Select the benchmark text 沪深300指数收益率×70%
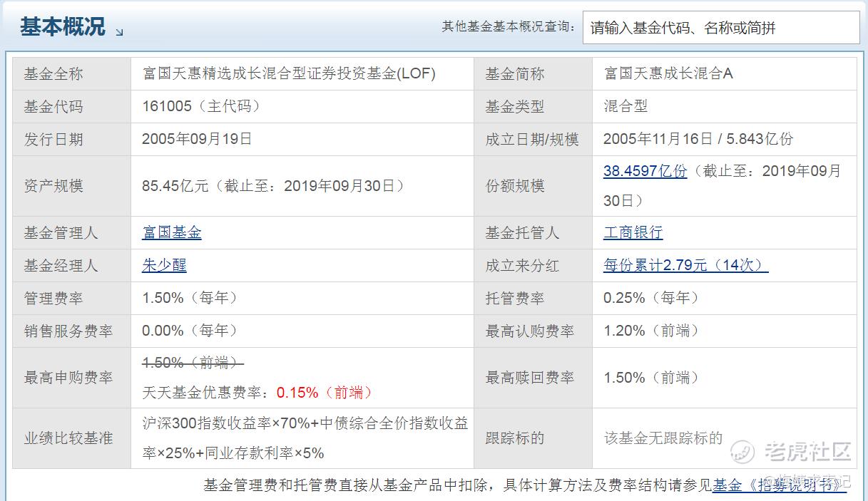Screen dimensions: 868x501 (x=226, y=423)
